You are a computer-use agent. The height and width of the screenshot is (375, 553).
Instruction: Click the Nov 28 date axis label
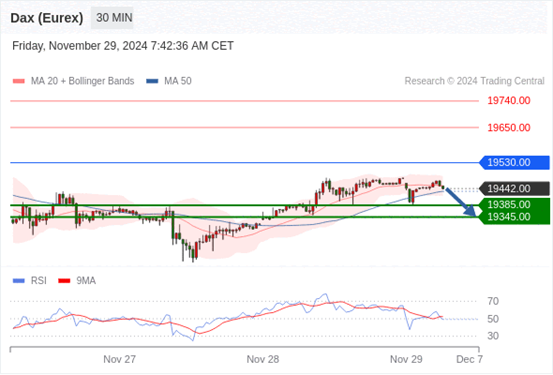tap(263, 359)
